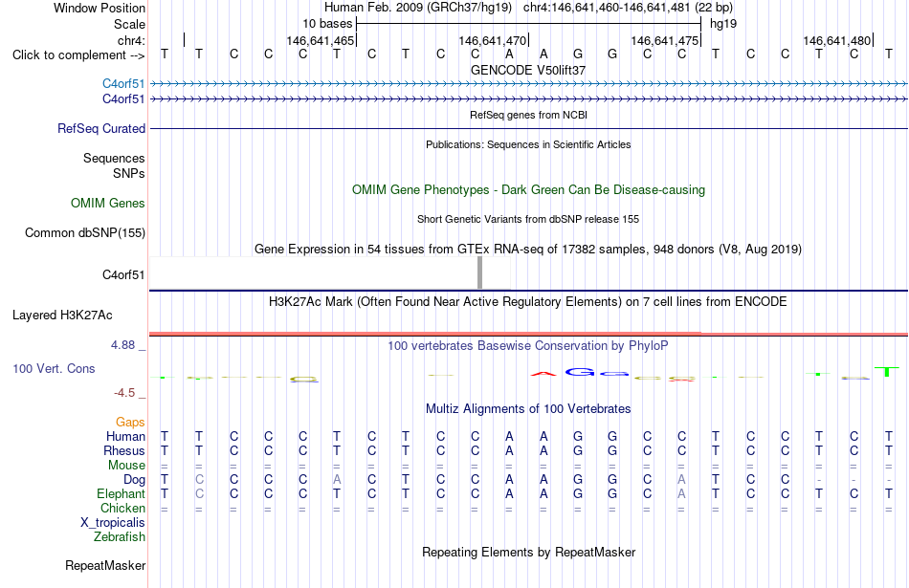Select the Rhesus alignment row label
909x588 pixels.
124,450
